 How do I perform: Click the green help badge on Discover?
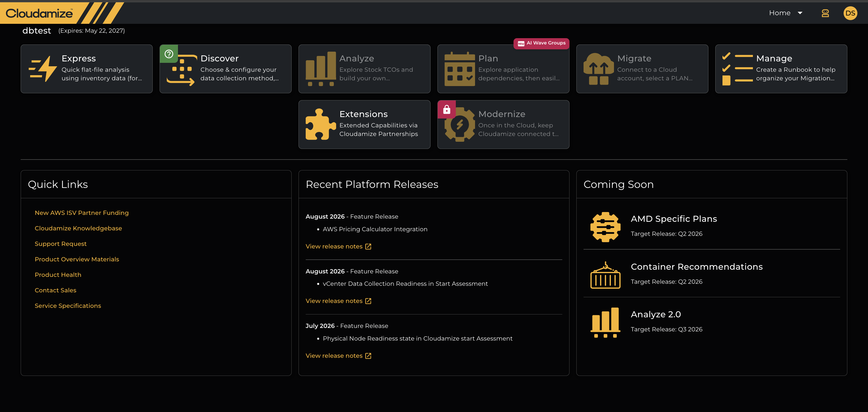coord(169,54)
